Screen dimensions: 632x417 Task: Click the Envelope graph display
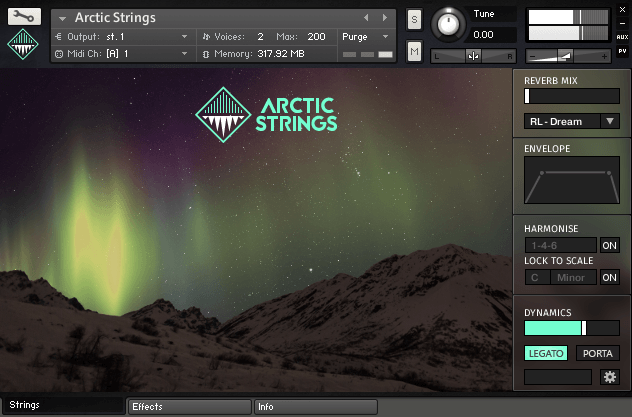(572, 180)
